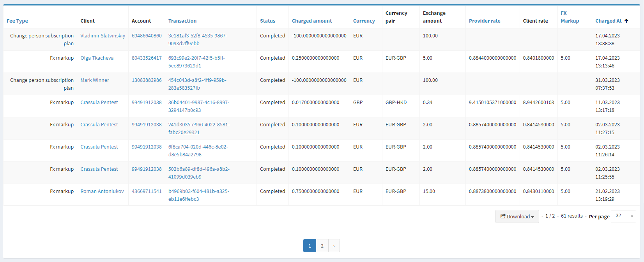Image resolution: width=644 pixels, height=262 pixels.
Task: Select page 1 in pagination
Action: pos(310,246)
